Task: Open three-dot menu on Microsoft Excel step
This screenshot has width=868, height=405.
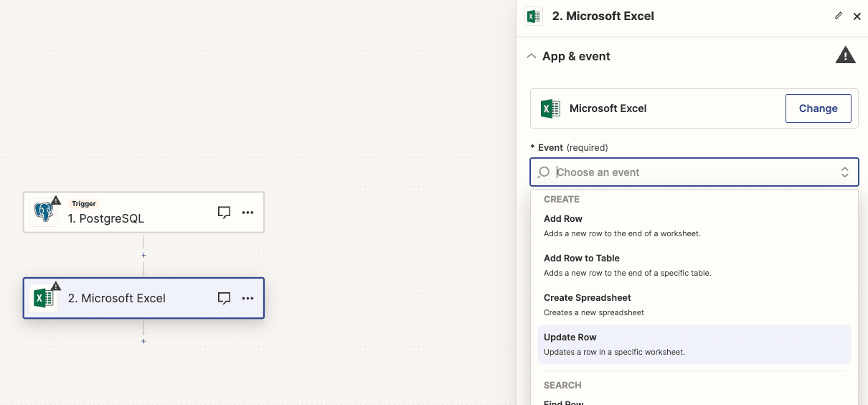Action: 247,298
